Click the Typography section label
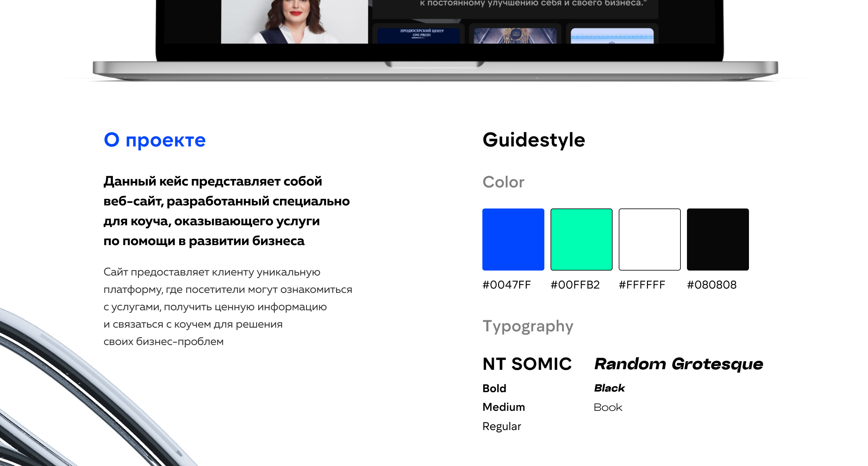This screenshot has width=868, height=466. click(x=528, y=326)
